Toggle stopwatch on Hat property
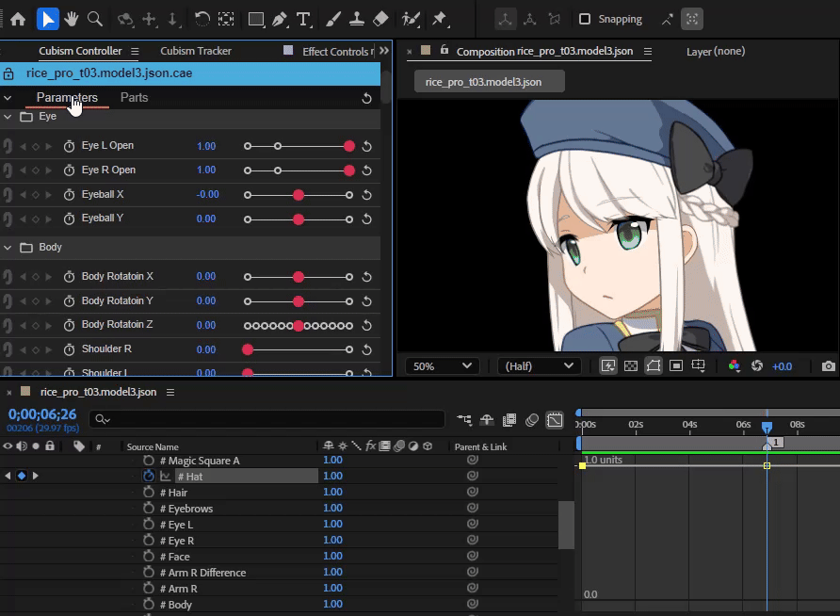Image resolution: width=840 pixels, height=616 pixels. [x=149, y=476]
